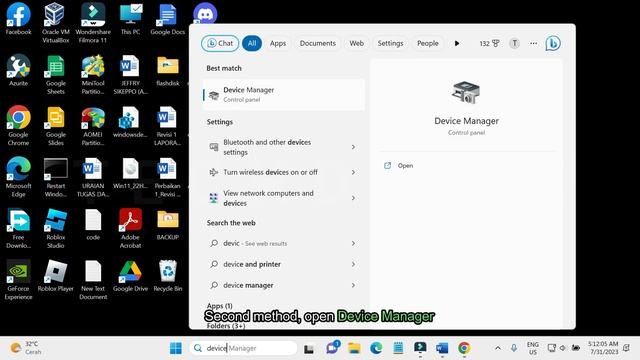Viewport: 640px width, 360px height.
Task: Filter search results by People
Action: [427, 43]
